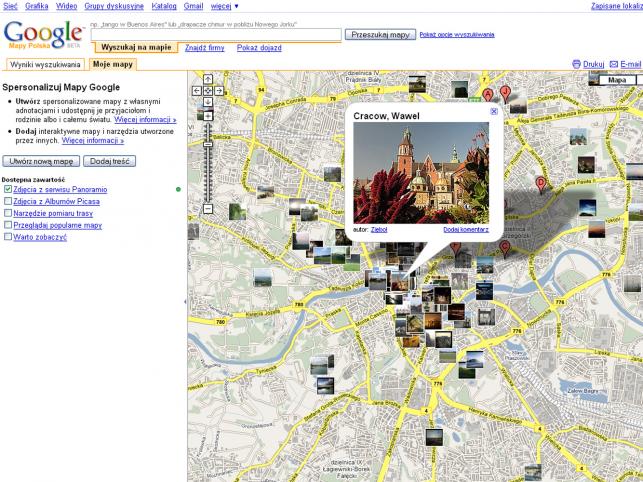
Task: Open the Sieć link in top bar
Action: point(10,6)
